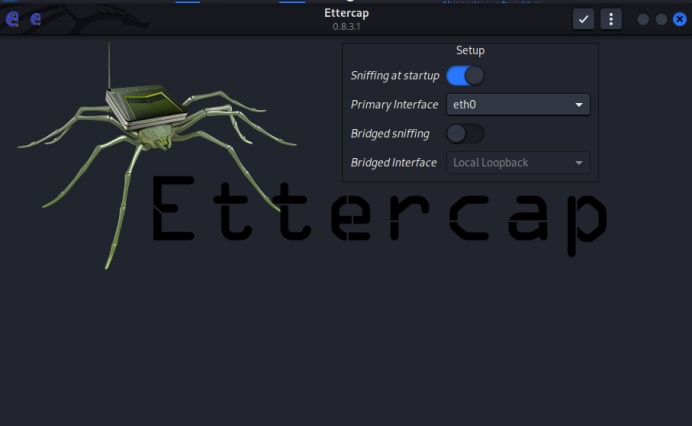
Task: Open the three-dot options menu
Action: [611, 19]
